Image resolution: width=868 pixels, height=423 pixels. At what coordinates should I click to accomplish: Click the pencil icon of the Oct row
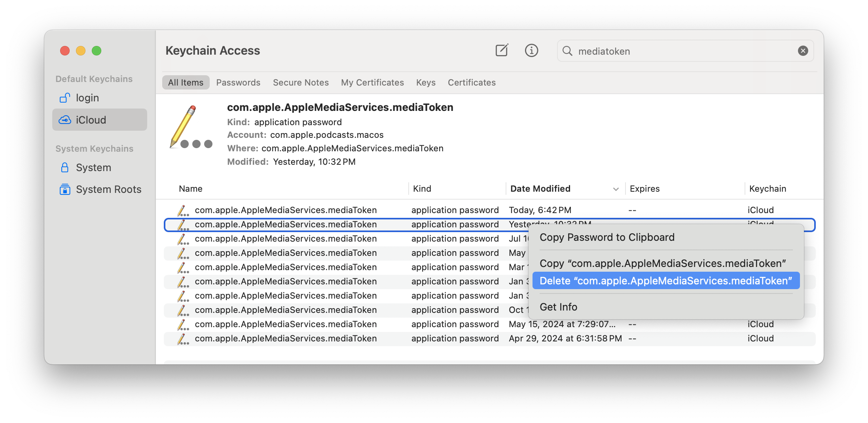click(183, 310)
